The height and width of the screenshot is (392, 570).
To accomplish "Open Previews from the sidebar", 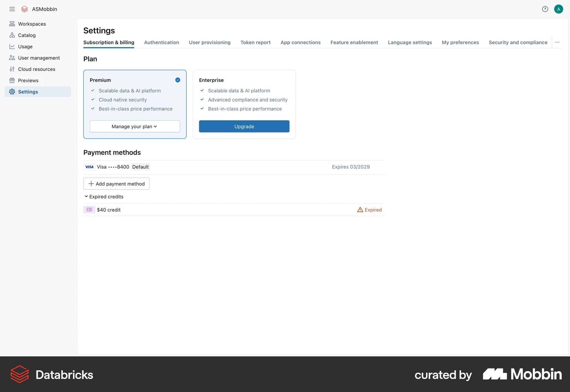I will (x=28, y=80).
